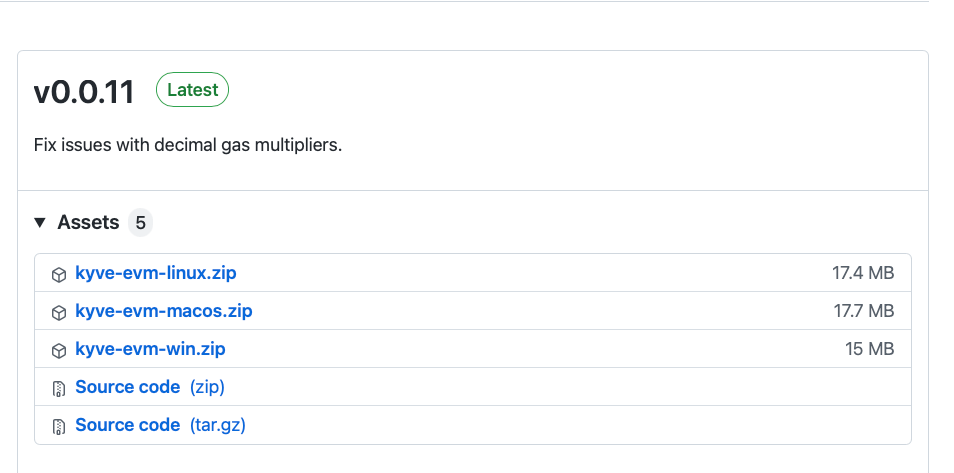The width and height of the screenshot is (954, 473).
Task: Download kyve-evm-linux.zip
Action: click(x=156, y=273)
